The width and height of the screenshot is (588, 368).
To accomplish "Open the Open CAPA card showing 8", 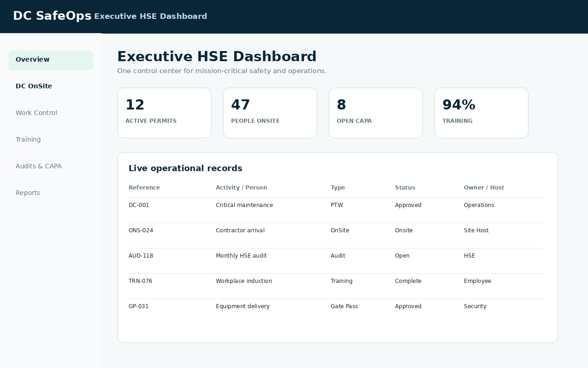I will click(376, 113).
